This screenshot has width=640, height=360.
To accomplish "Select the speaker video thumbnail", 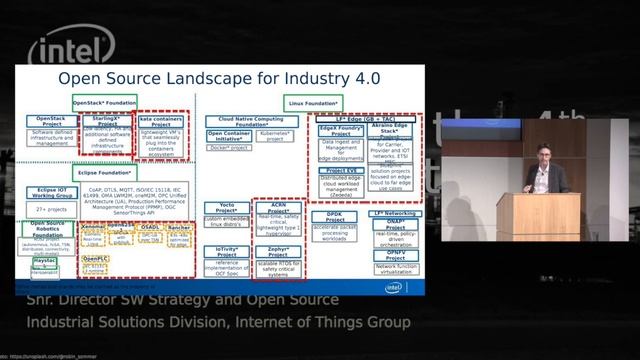I will pos(535,180).
